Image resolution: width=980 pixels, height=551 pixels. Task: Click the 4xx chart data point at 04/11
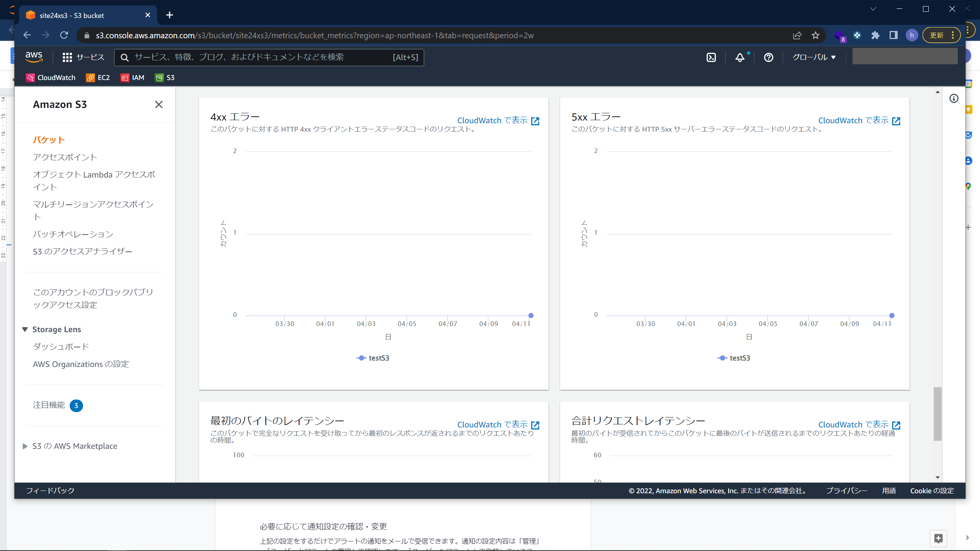[531, 315]
